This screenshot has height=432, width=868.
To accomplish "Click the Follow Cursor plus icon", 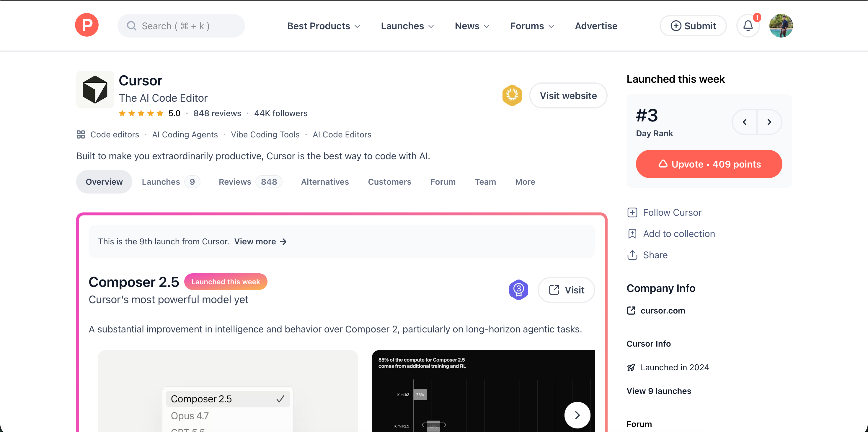I will click(632, 212).
